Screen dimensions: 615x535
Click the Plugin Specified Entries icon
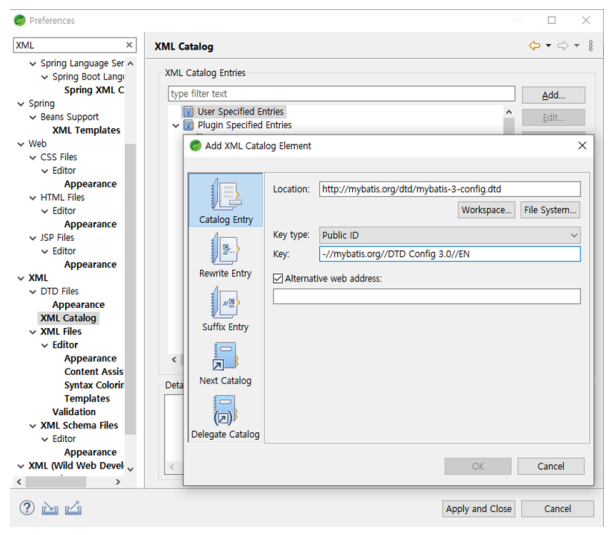(x=189, y=125)
